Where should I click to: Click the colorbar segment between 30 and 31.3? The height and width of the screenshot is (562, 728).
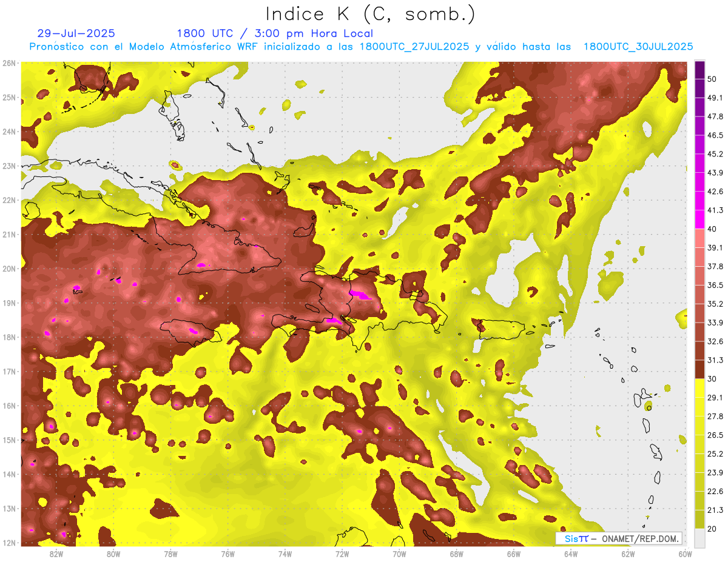click(x=699, y=369)
